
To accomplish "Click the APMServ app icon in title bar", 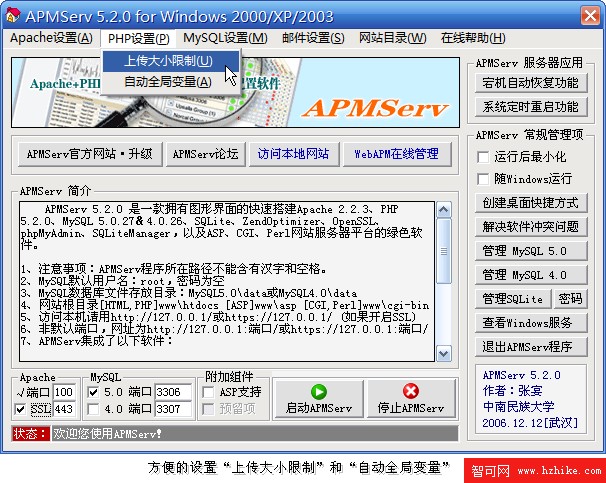I will [x=13, y=15].
